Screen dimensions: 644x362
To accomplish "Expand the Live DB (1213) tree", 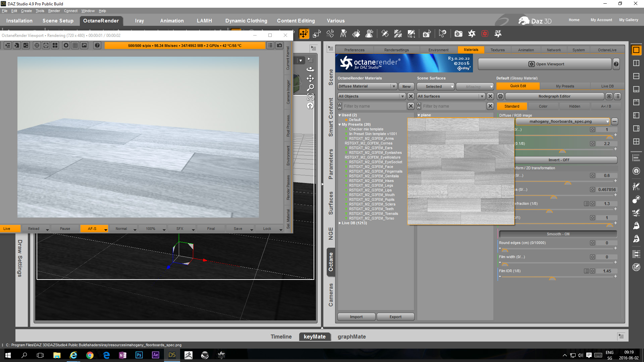I will [340, 223].
